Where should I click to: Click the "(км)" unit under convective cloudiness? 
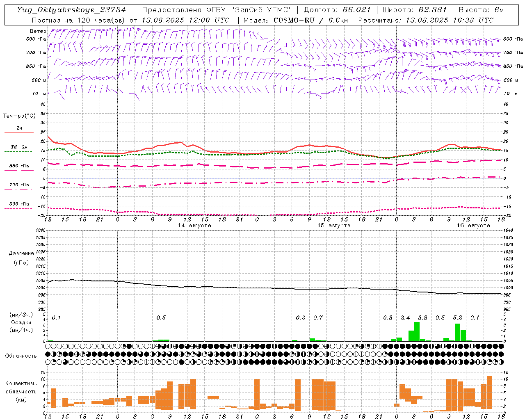[21, 399]
